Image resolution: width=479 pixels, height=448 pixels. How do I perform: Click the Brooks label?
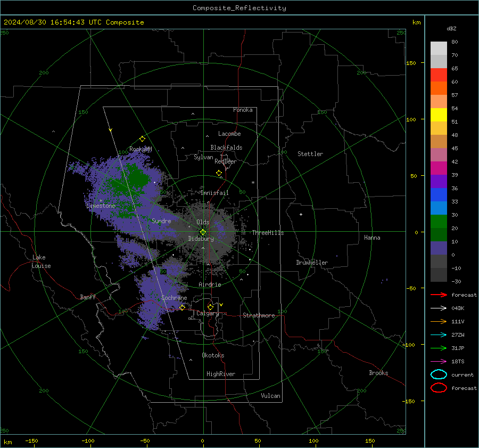point(378,373)
